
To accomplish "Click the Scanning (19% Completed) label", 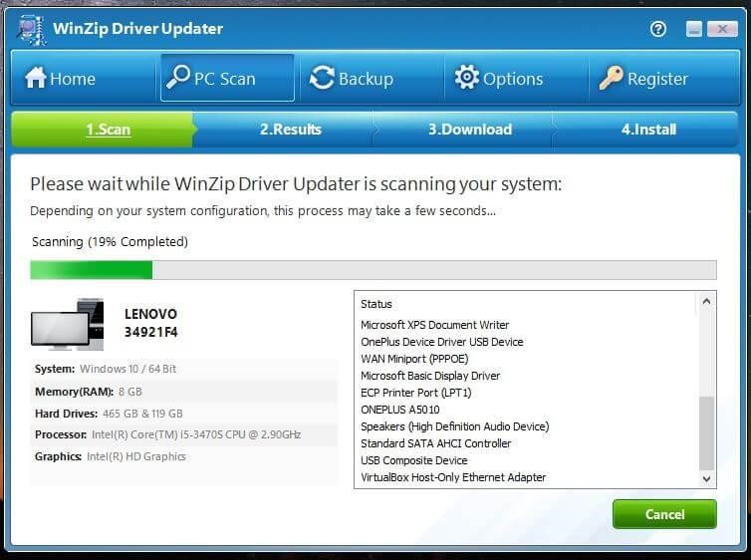I will [x=110, y=242].
